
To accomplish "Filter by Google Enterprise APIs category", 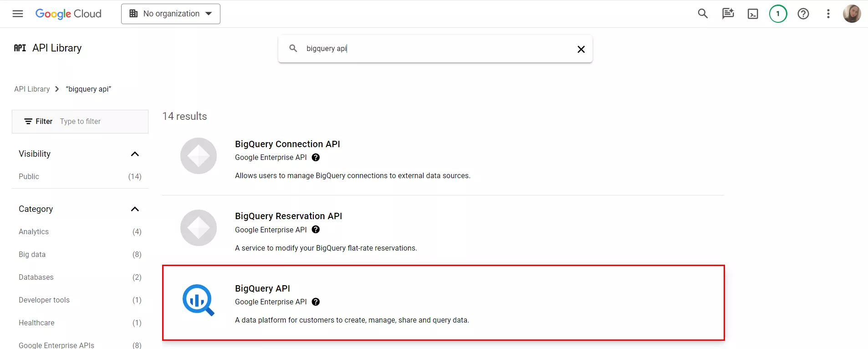I will (x=80, y=345).
